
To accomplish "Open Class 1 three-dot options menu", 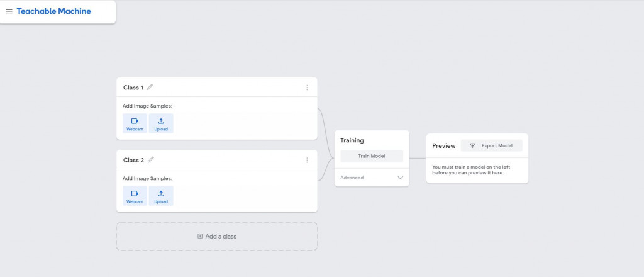I will [307, 88].
